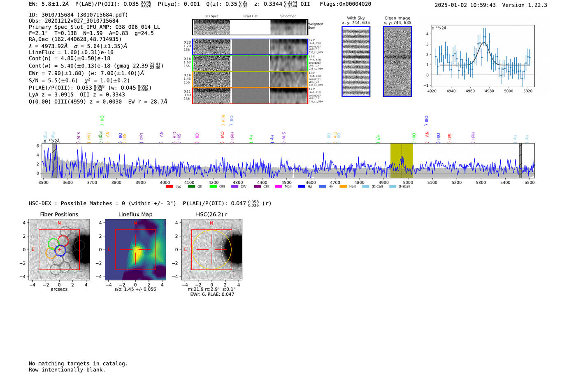Image resolution: width=576 pixels, height=392 pixels.
Task: Open the Fiber Positions panel
Action: (x=59, y=250)
